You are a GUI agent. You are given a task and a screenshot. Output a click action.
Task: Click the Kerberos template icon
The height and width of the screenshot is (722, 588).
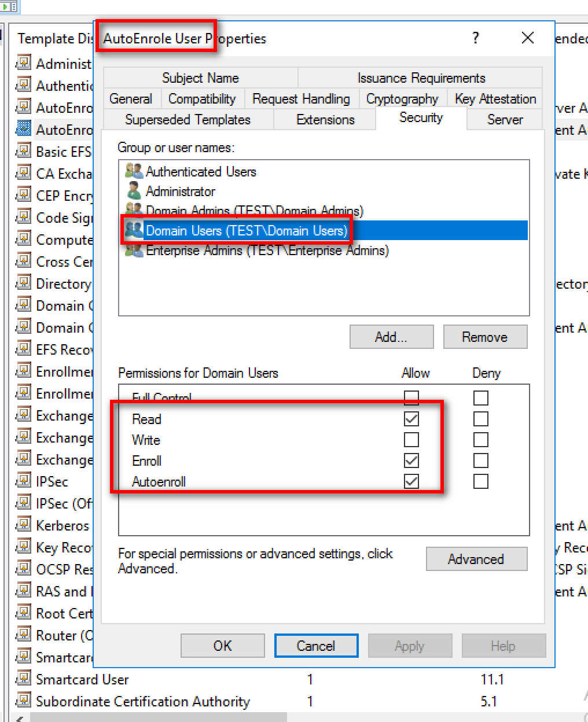pos(23,525)
